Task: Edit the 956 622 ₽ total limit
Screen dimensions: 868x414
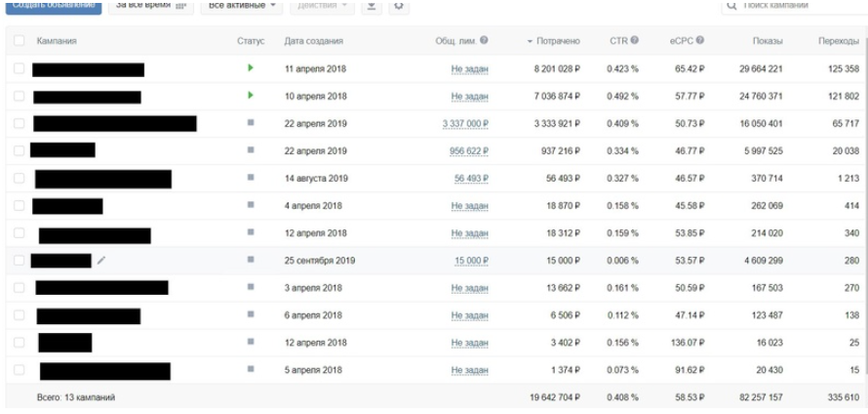Action: tap(469, 150)
